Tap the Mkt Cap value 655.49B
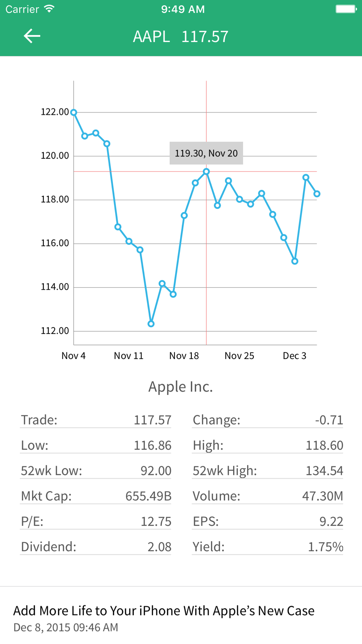 tap(148, 496)
